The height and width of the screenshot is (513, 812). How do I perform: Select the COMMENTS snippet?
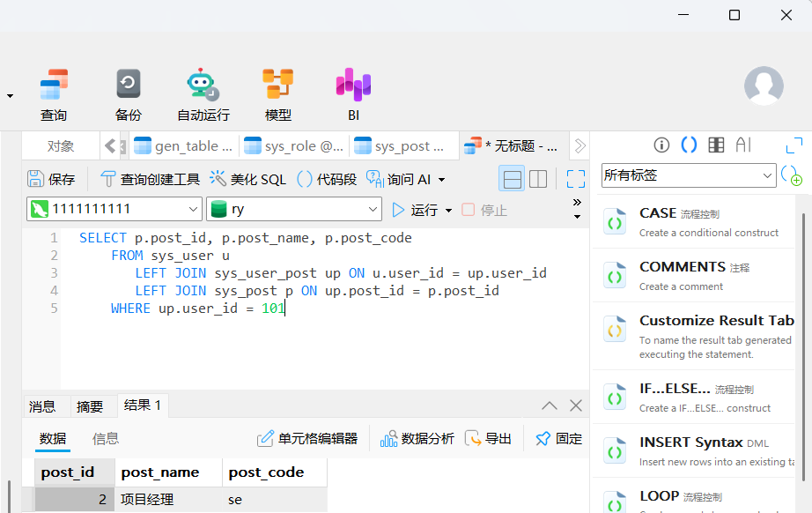(694, 275)
